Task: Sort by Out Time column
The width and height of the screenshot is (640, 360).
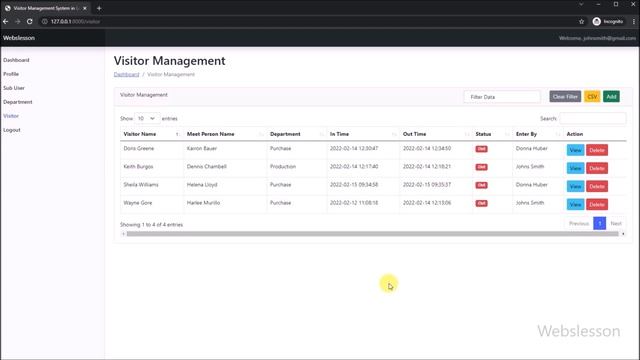Action: coord(436,134)
